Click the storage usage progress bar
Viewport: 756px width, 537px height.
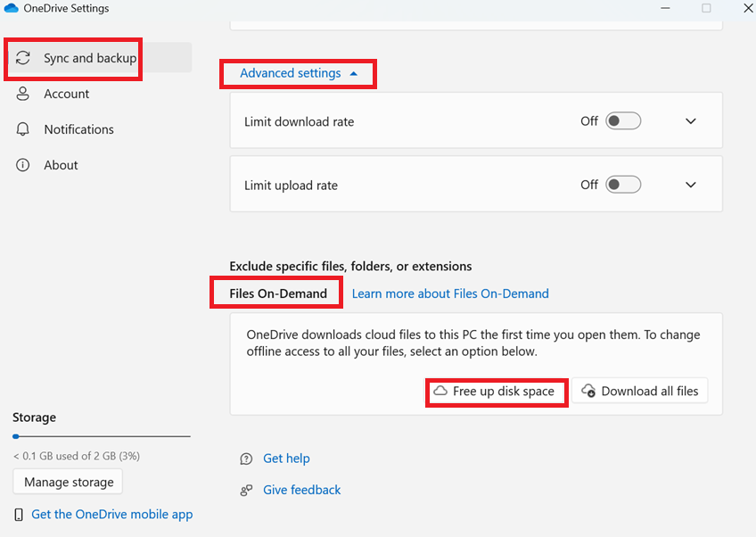coord(102,436)
